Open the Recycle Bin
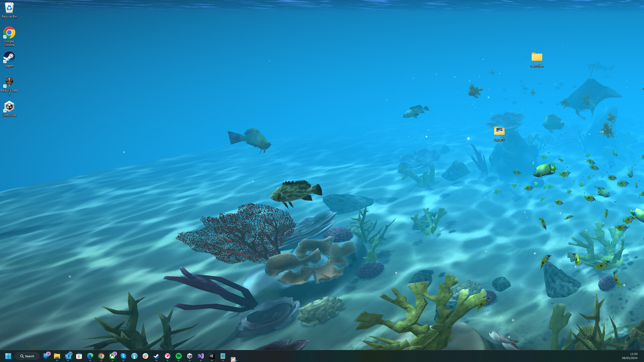Image resolution: width=644 pixels, height=362 pixels. point(9,7)
